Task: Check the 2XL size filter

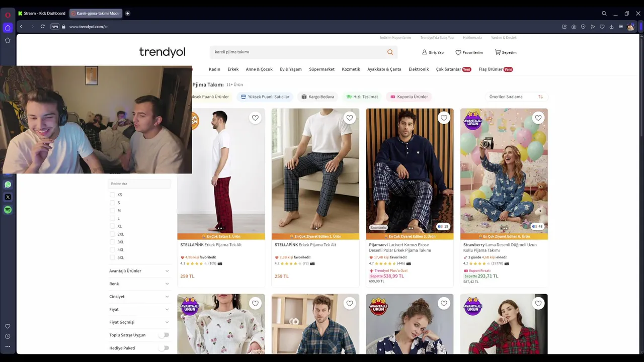Action: click(112, 234)
